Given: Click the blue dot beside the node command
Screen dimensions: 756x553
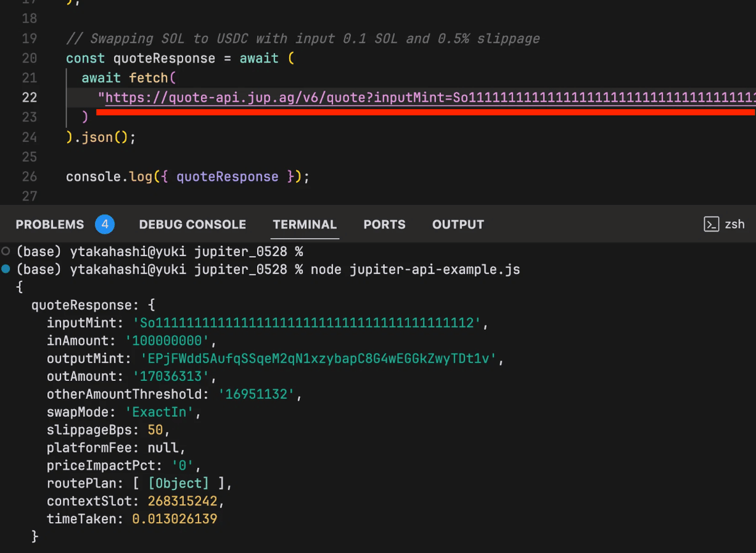Looking at the screenshot, I should 7,269.
